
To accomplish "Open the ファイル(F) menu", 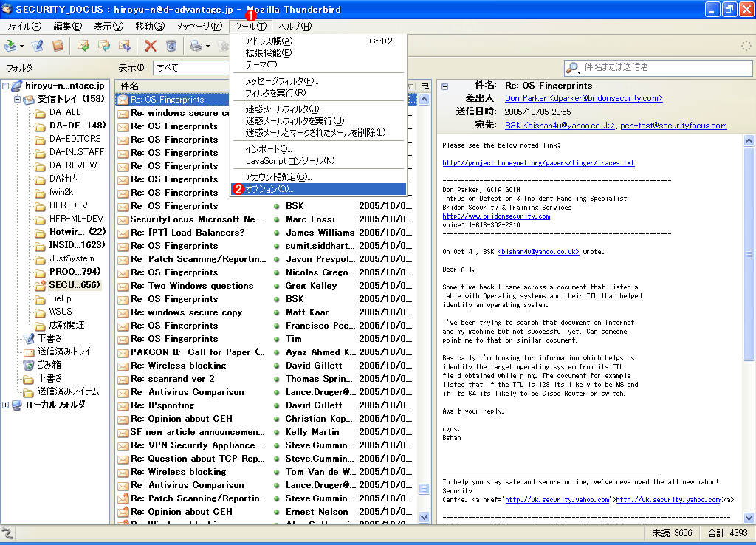I will [23, 27].
